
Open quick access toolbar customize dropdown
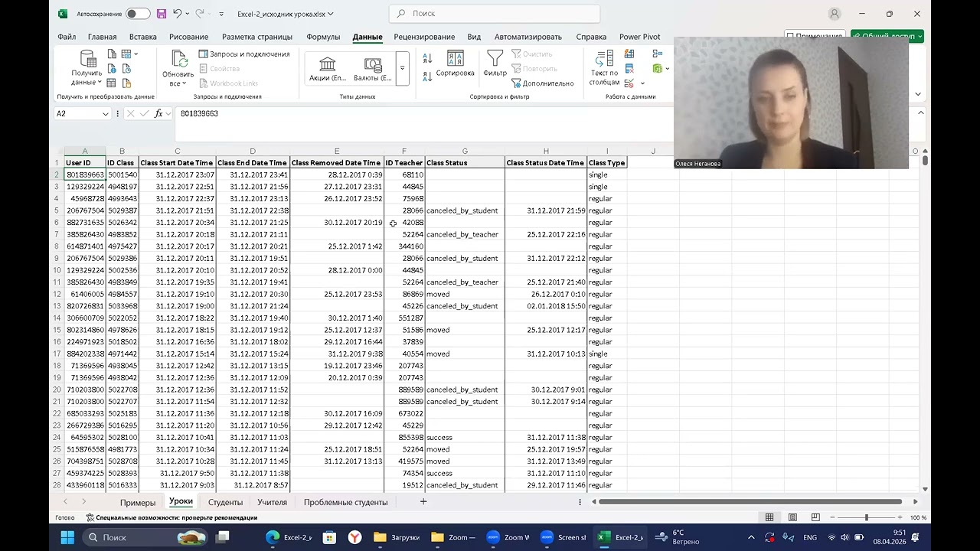221,14
